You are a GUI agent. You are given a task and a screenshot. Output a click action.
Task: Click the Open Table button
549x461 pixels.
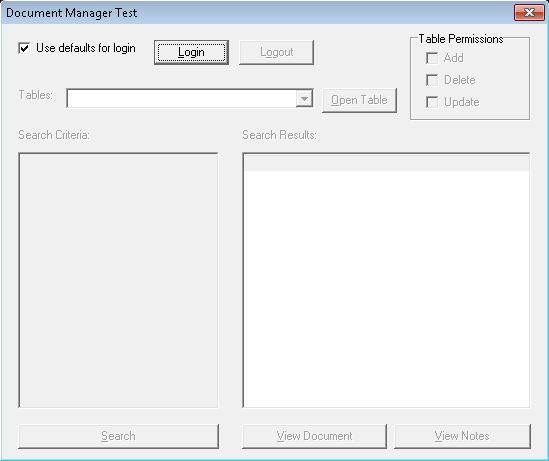click(359, 100)
